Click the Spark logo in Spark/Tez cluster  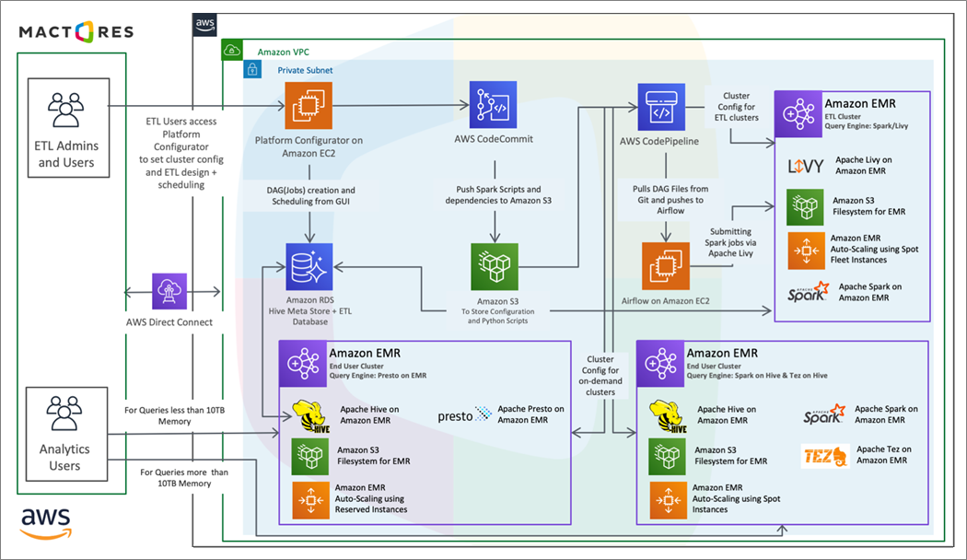[x=824, y=414]
